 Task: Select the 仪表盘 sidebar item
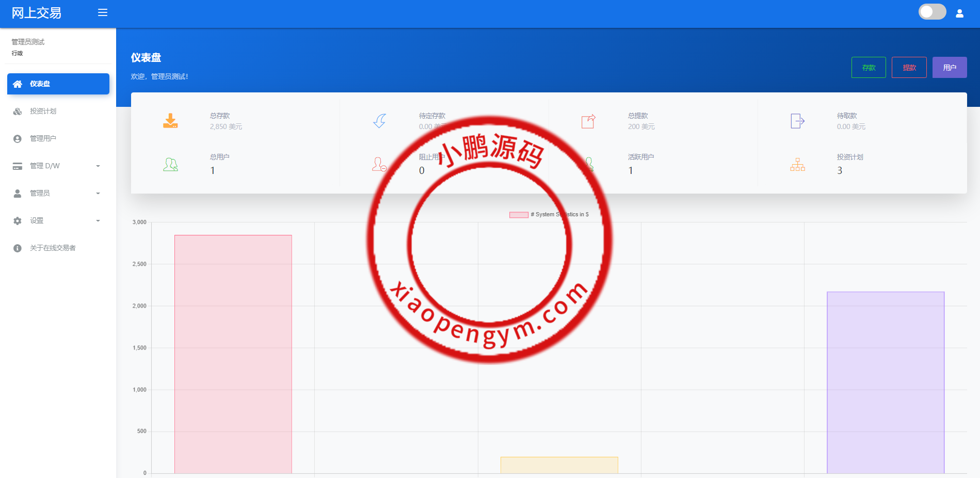tap(58, 84)
